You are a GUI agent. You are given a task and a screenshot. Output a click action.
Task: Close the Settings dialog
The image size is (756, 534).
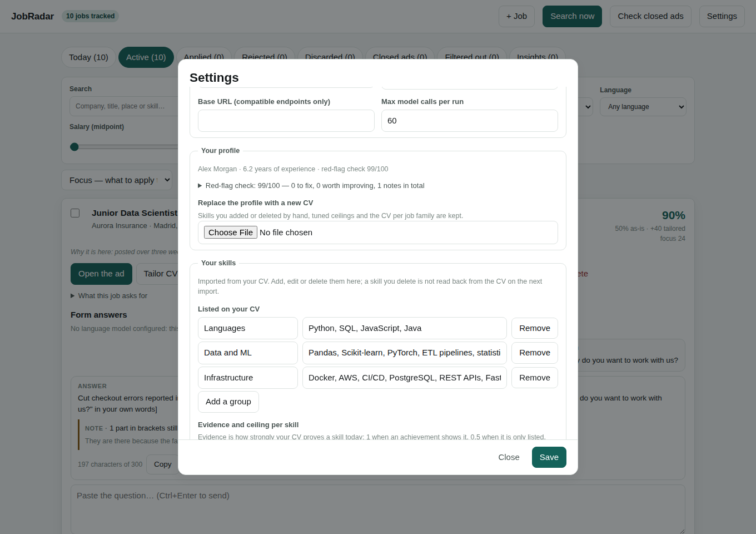509,457
